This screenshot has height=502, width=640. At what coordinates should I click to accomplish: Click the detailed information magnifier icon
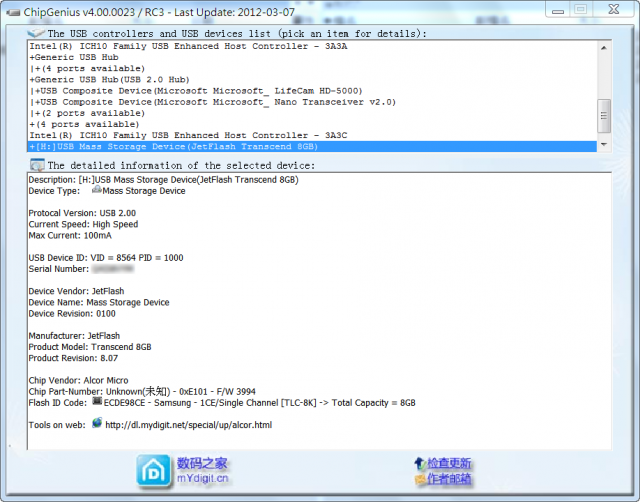37,165
